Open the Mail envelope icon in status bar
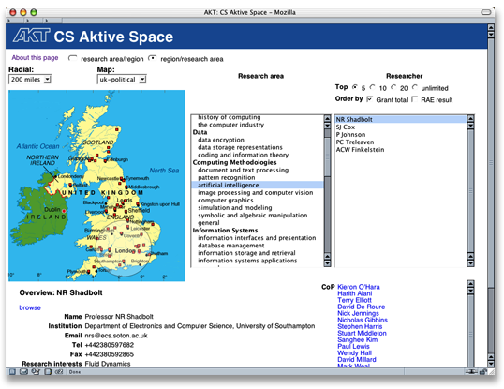The image size is (504, 389). [x=24, y=371]
